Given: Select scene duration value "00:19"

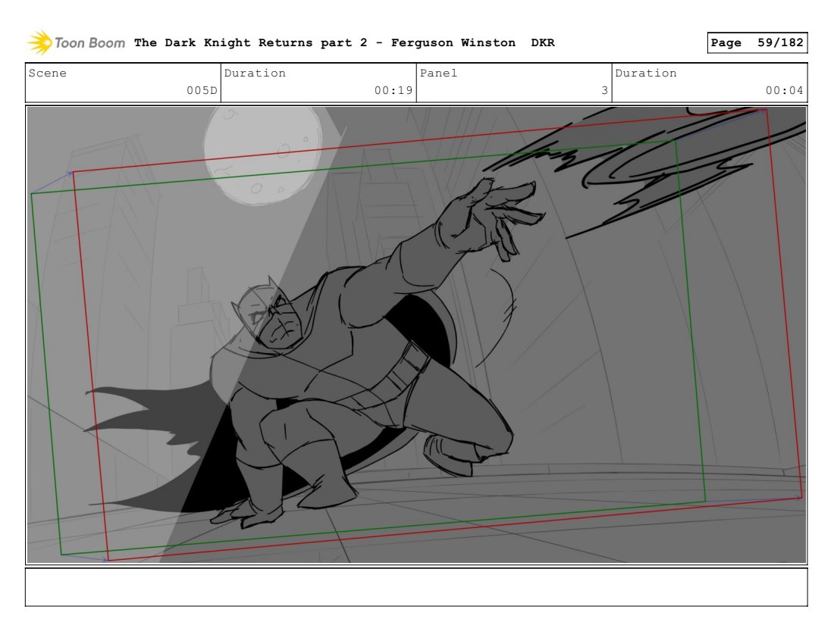Looking at the screenshot, I should tap(393, 90).
